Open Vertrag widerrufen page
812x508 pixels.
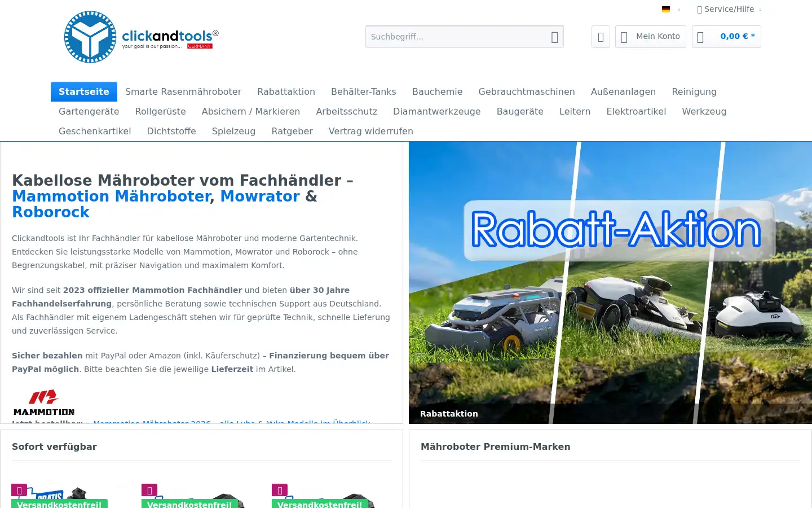click(x=371, y=131)
